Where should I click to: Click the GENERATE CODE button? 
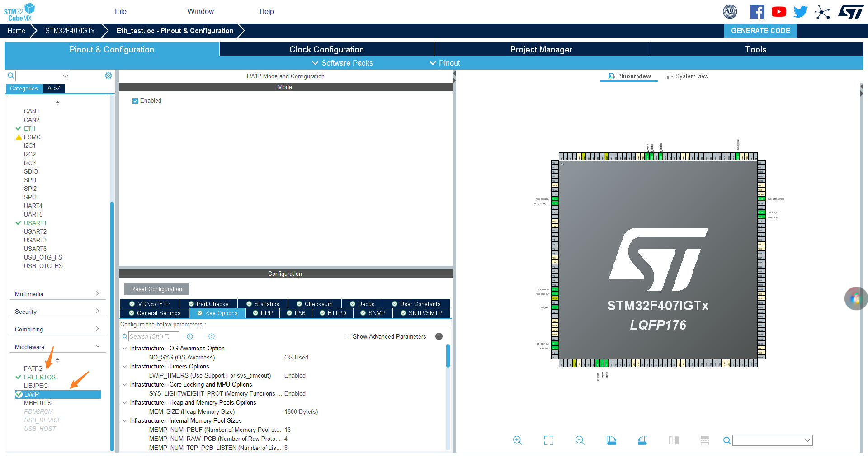point(760,31)
